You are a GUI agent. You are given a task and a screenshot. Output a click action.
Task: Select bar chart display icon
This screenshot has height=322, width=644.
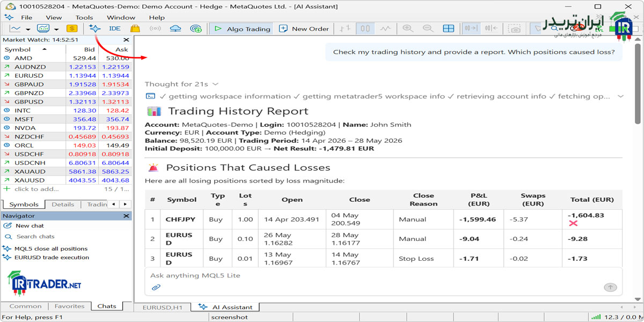pyautogui.click(x=346, y=28)
